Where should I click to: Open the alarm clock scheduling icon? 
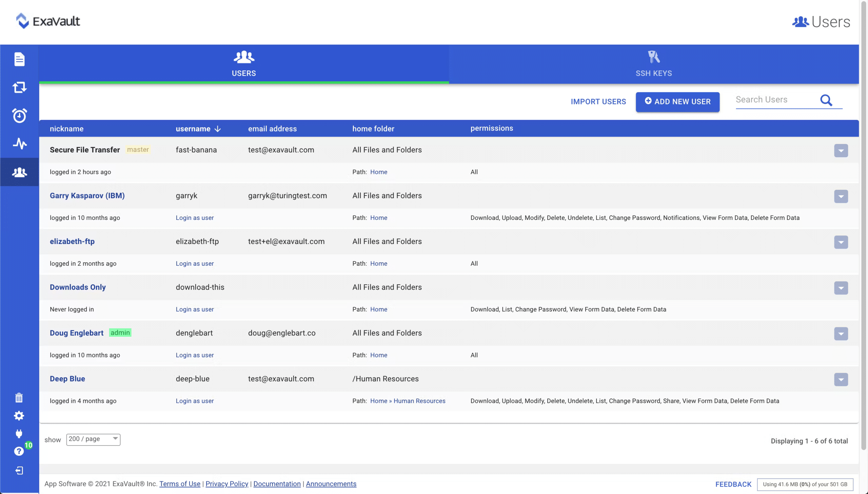click(19, 115)
